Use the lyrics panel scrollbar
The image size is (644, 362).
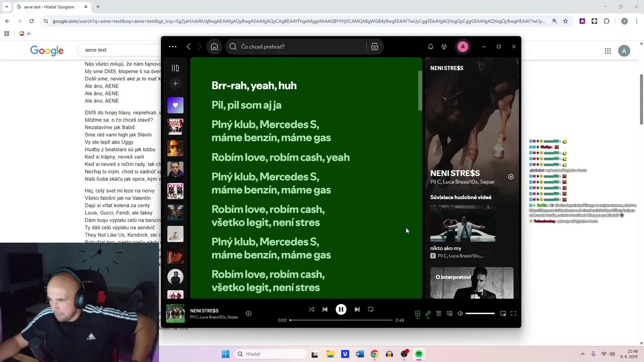(x=420, y=91)
